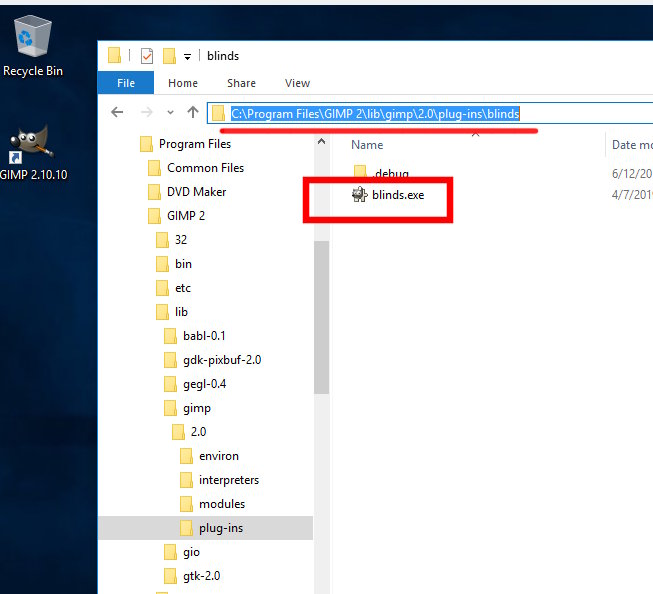Select the lib folder in tree
The width and height of the screenshot is (653, 594).
point(172,312)
